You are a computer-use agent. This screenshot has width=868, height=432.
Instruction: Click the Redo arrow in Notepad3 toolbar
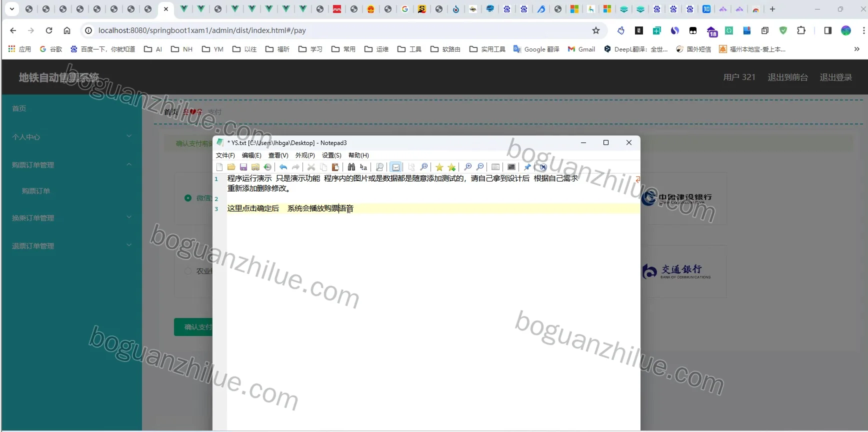coord(295,167)
